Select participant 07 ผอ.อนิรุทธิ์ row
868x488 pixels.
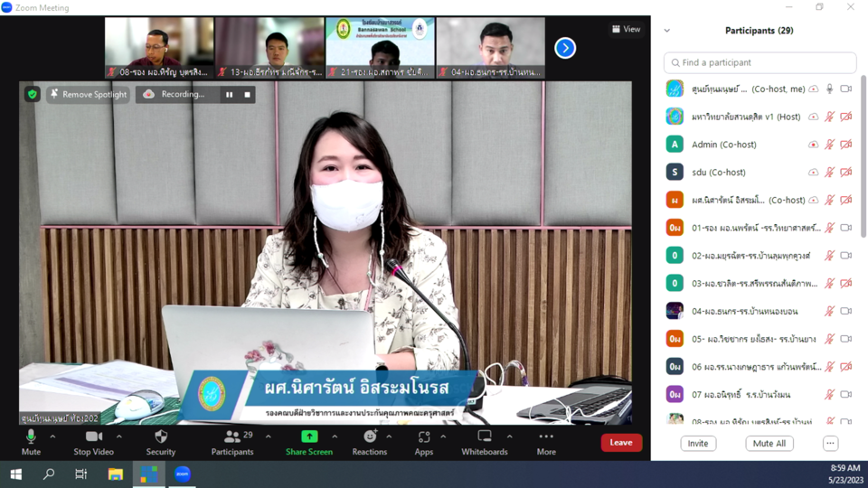761,395
